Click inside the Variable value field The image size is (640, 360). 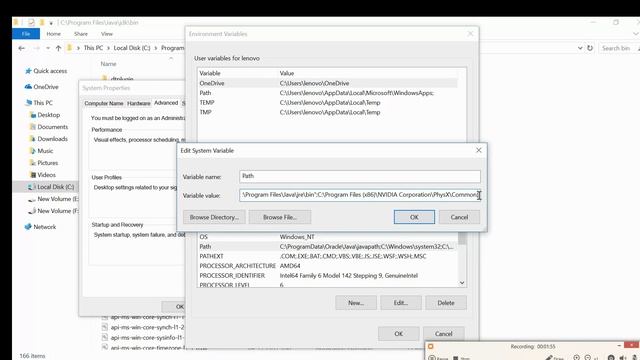[x=360, y=195]
